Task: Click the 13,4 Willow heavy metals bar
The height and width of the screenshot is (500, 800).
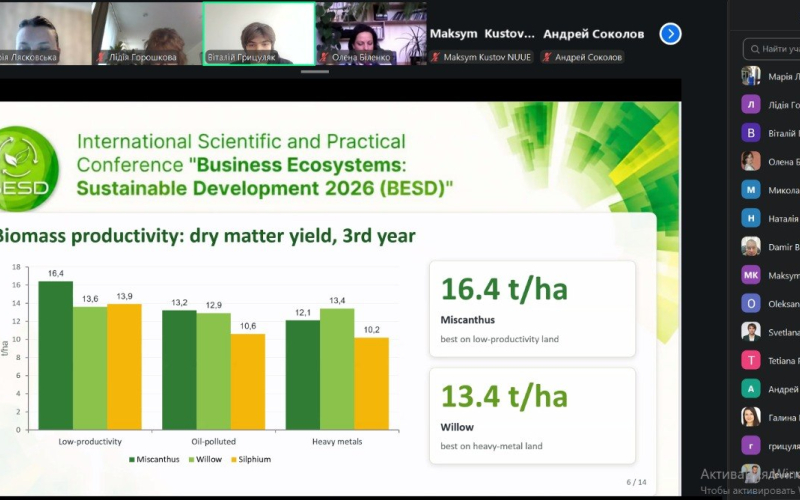Action: pyautogui.click(x=337, y=369)
